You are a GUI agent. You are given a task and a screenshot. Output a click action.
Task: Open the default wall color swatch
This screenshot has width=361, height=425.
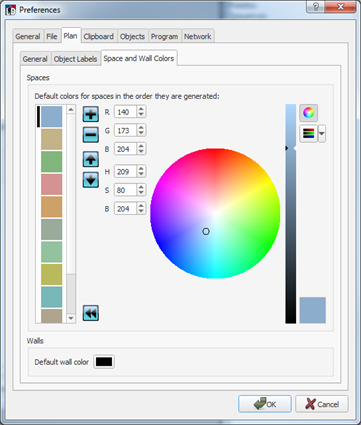click(104, 362)
